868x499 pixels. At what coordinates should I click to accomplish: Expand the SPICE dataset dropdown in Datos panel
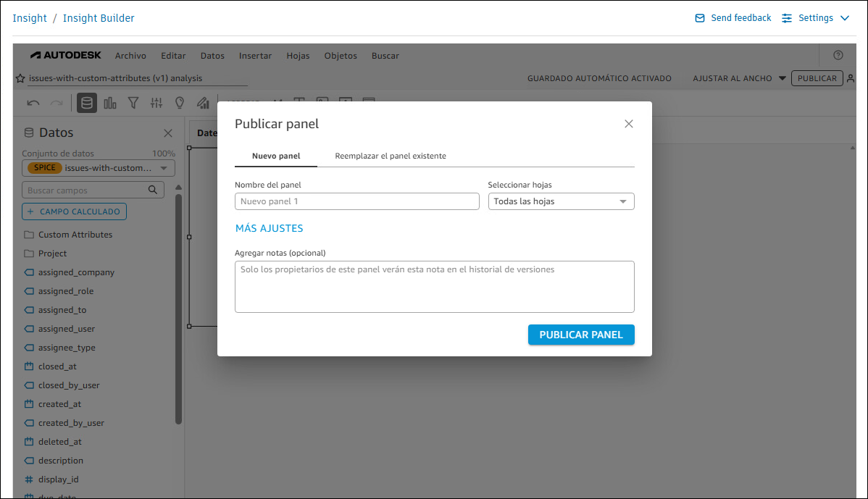pyautogui.click(x=163, y=167)
